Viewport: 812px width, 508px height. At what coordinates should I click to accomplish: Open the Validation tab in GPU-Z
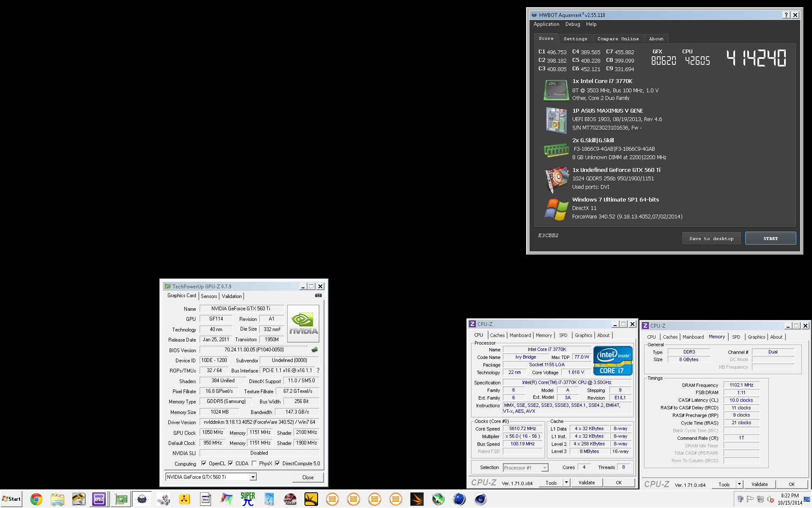[232, 296]
